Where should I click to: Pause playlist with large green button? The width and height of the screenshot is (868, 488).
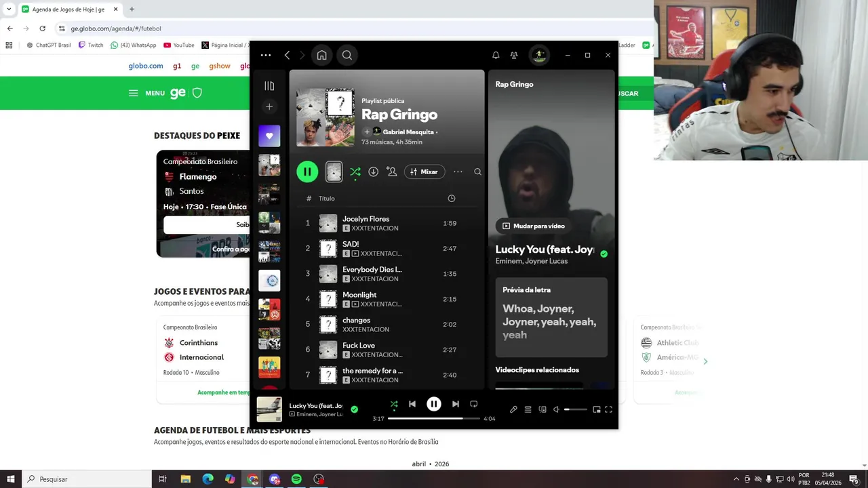coord(307,171)
